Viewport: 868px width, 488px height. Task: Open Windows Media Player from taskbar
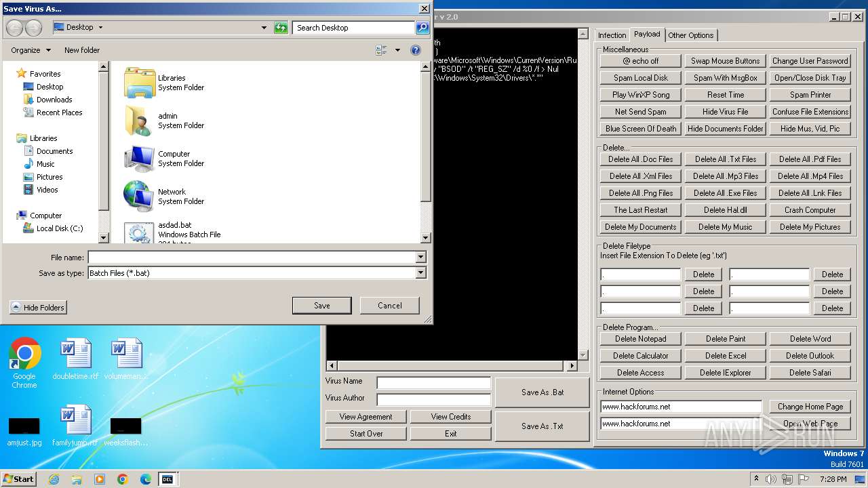[x=100, y=479]
